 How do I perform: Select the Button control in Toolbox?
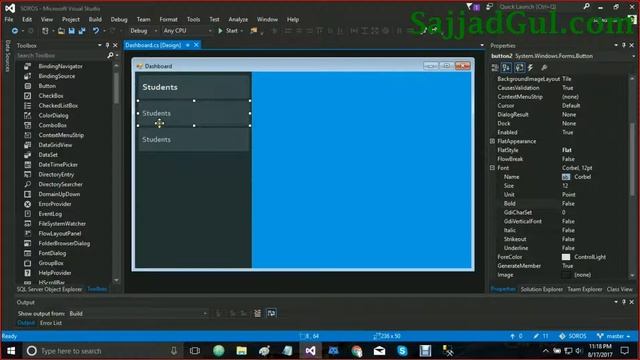[x=47, y=86]
